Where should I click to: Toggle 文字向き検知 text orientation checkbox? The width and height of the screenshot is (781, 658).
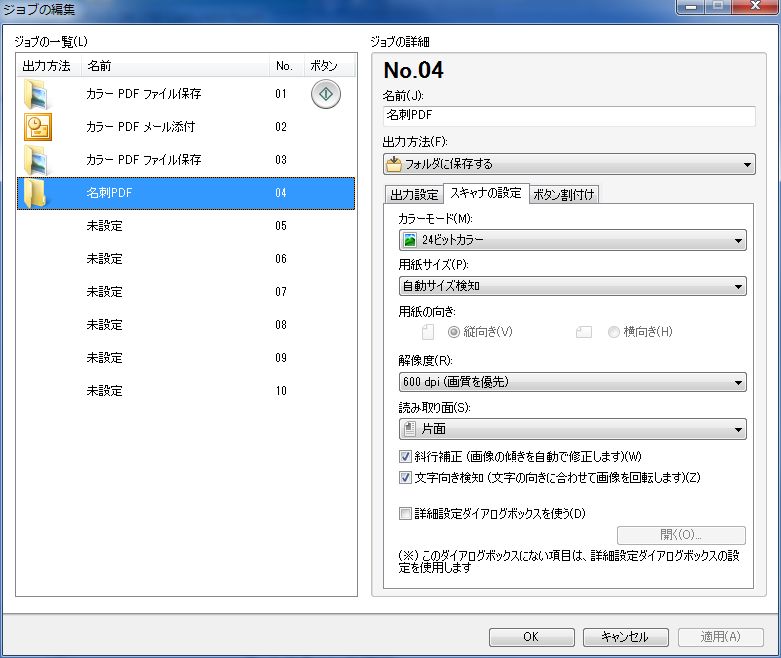click(405, 478)
